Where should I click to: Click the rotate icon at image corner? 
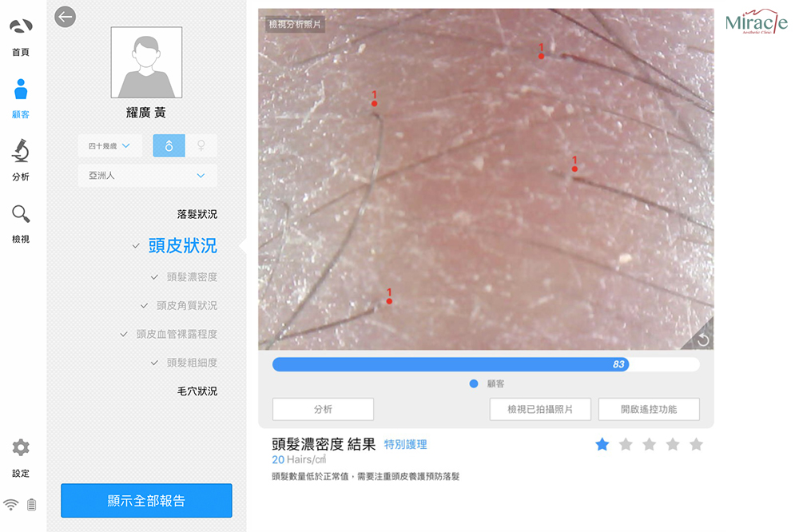(703, 339)
